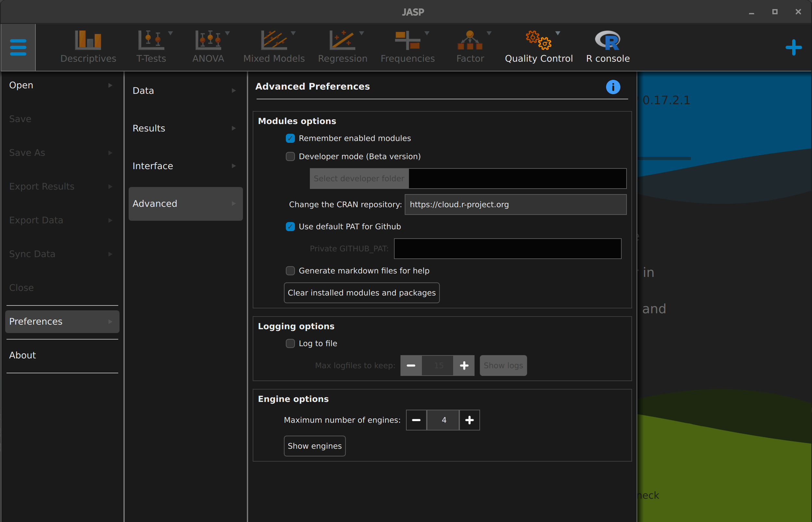
Task: Click the hamburger main menu icon
Action: [x=18, y=47]
